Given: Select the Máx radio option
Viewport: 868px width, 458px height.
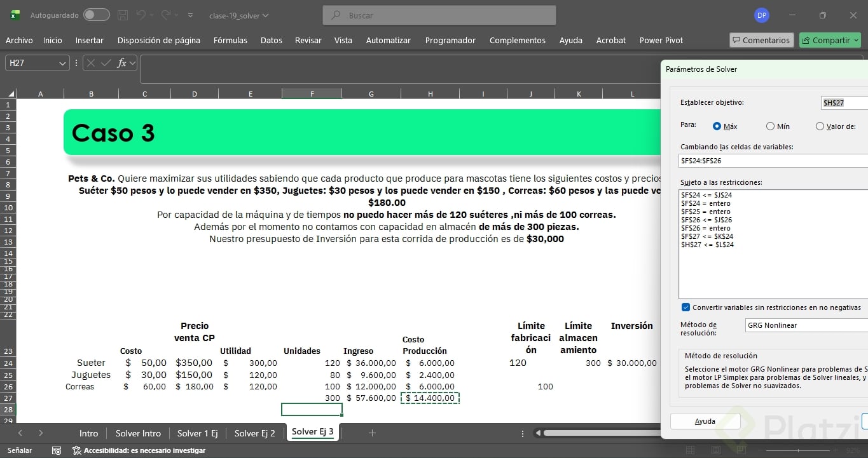Looking at the screenshot, I should coord(717,126).
